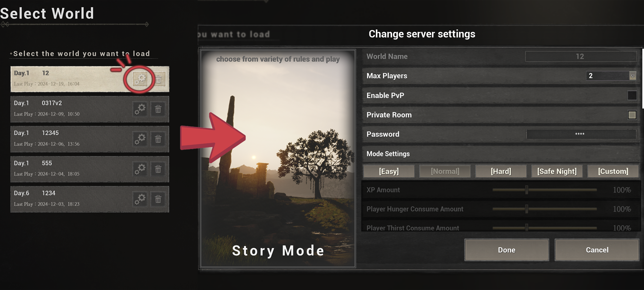This screenshot has height=290, width=644.
Task: Open settings gear for world 12
Action: pyautogui.click(x=140, y=79)
